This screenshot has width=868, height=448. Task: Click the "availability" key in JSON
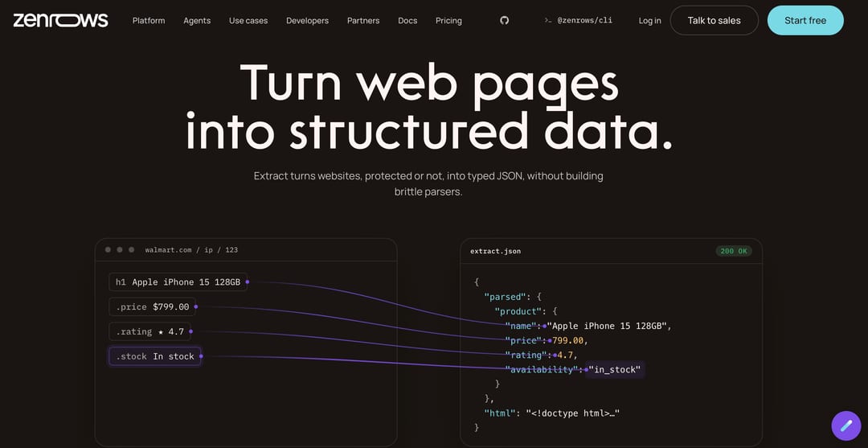(542, 369)
